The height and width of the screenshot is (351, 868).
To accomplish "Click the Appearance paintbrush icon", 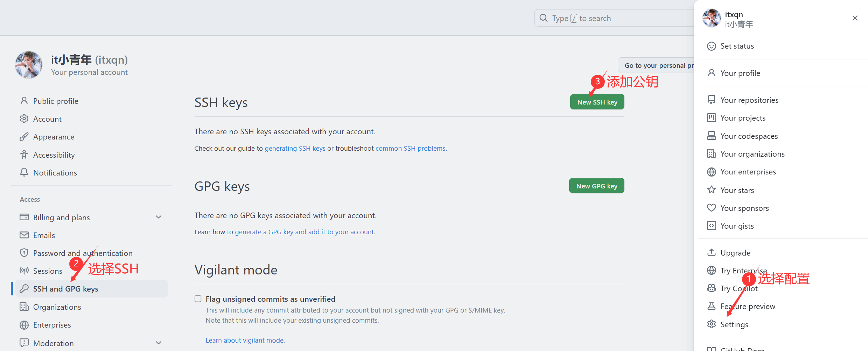I will pos(24,137).
